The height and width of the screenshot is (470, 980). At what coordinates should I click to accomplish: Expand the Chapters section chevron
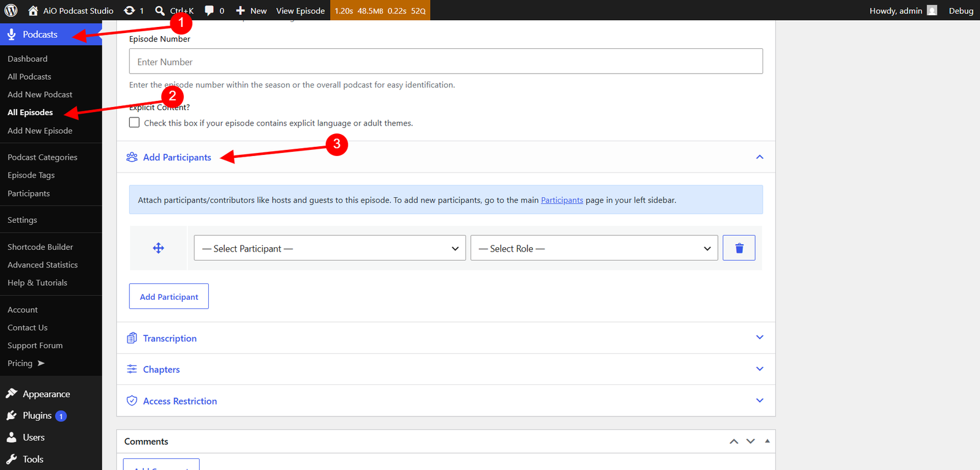(x=759, y=369)
